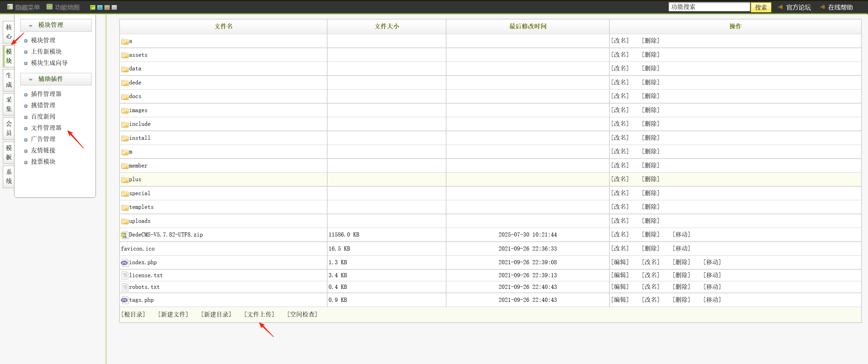Viewport: 868px width, 364px height.
Task: Click [改名] for the plus folder
Action: (x=620, y=179)
